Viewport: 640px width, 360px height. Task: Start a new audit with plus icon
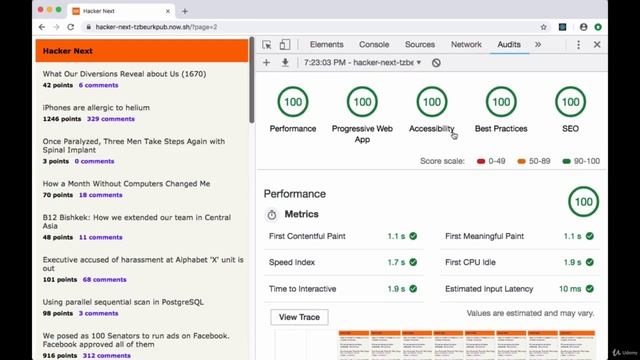(267, 62)
